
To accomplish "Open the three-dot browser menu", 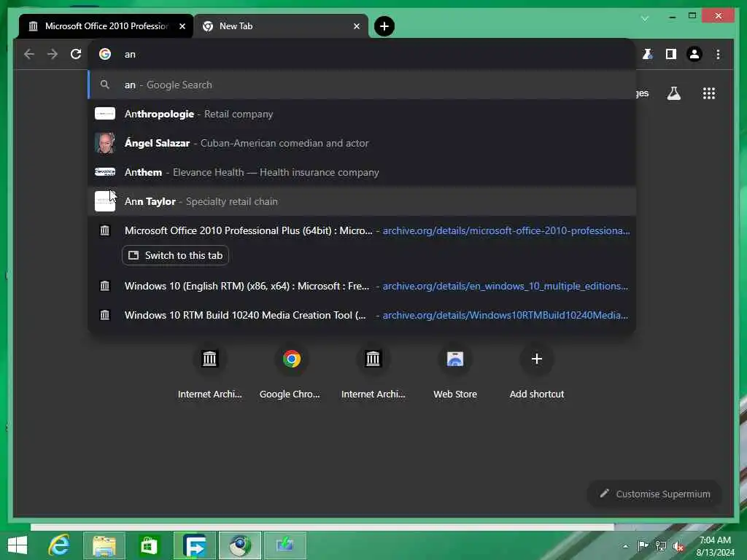I will (718, 54).
